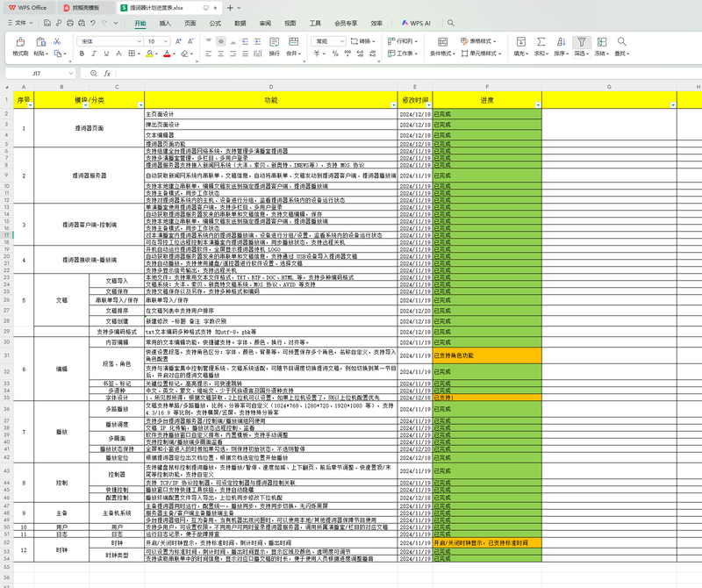Toggle Bold formatting
This screenshot has width=702, height=588.
(82, 54)
